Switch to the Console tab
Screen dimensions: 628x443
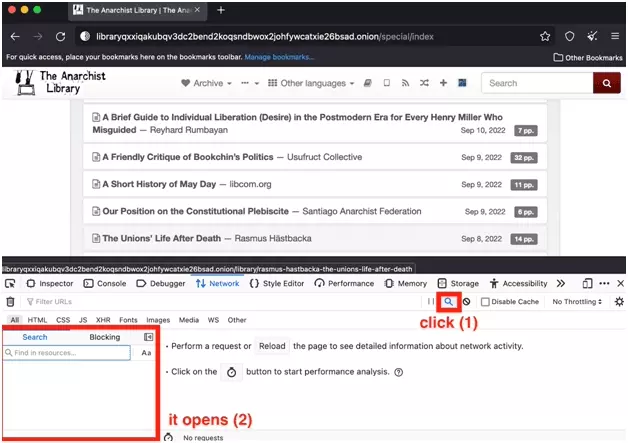coord(105,284)
